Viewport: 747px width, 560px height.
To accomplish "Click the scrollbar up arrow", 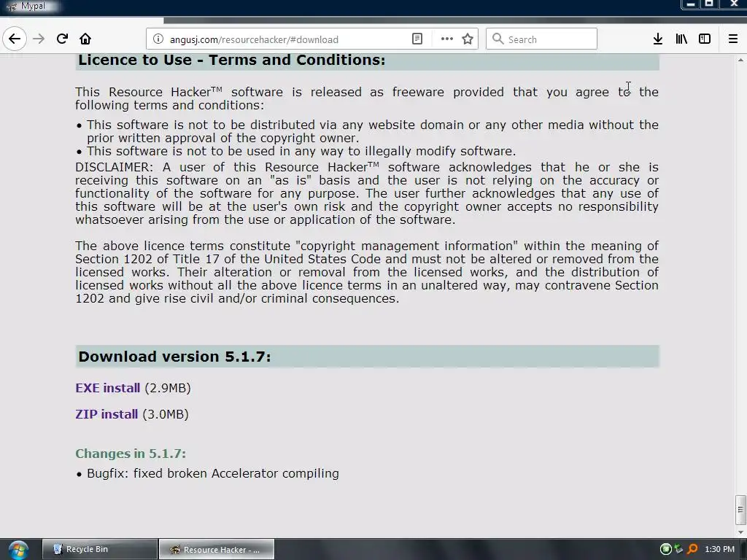I will [x=740, y=60].
